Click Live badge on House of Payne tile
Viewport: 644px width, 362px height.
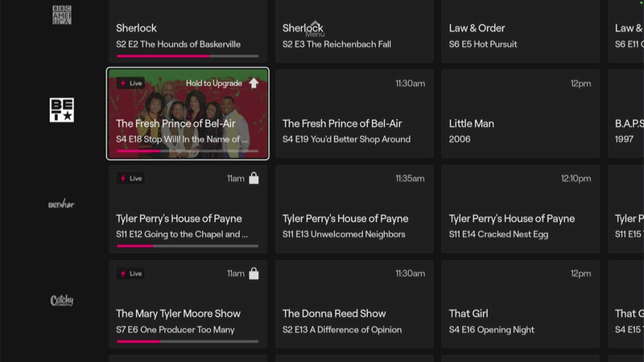(130, 179)
